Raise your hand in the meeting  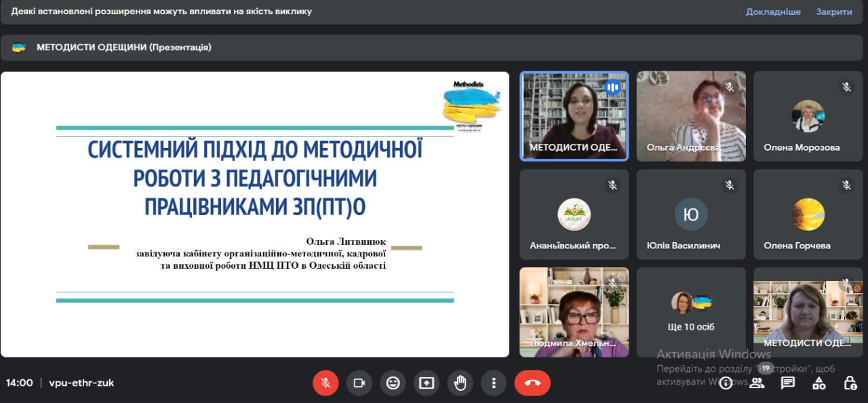pos(460,383)
